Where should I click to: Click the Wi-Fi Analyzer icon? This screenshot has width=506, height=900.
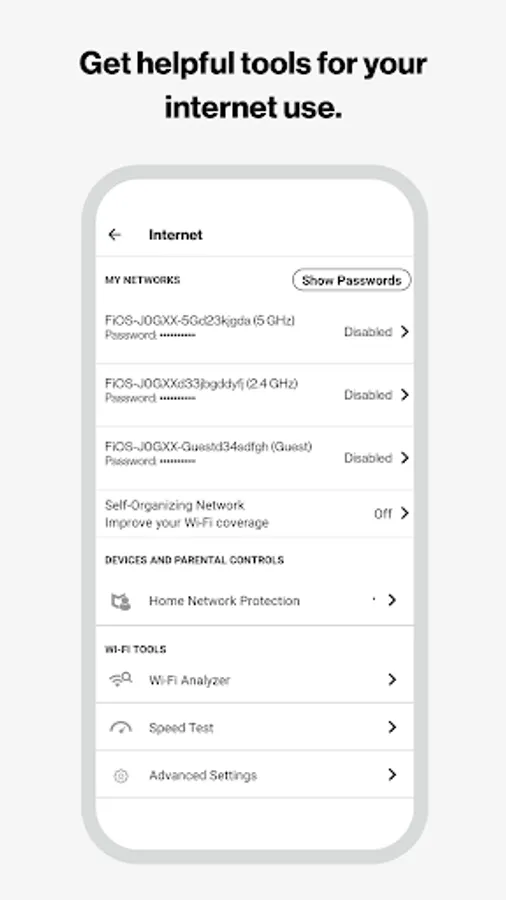[x=120, y=680]
